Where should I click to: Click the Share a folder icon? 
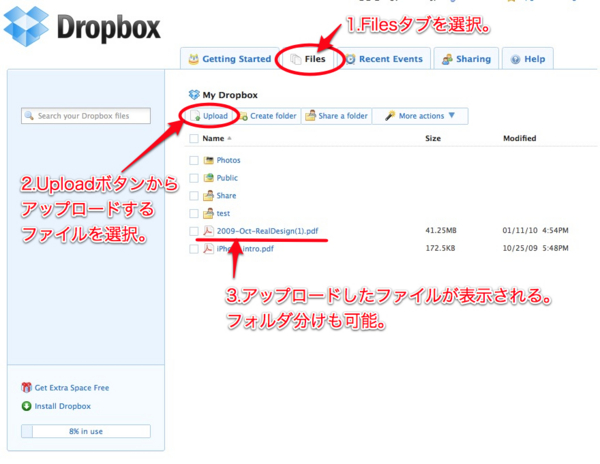(310, 115)
